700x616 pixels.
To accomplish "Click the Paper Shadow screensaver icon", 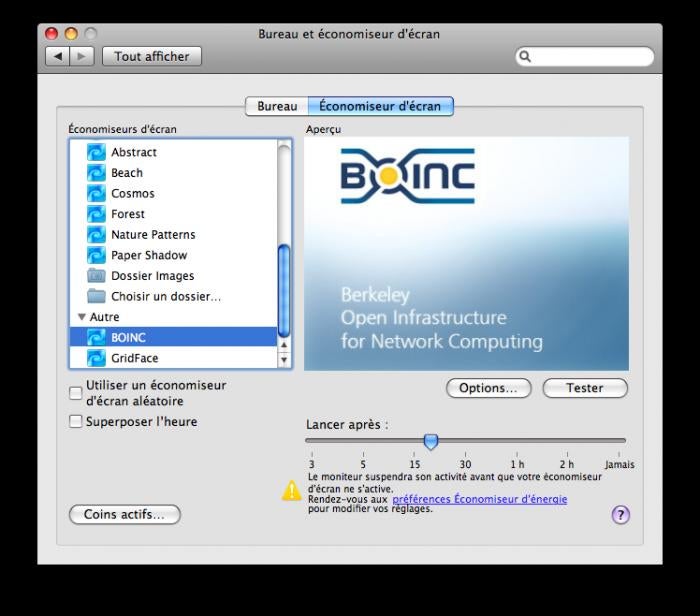I will coord(96,255).
